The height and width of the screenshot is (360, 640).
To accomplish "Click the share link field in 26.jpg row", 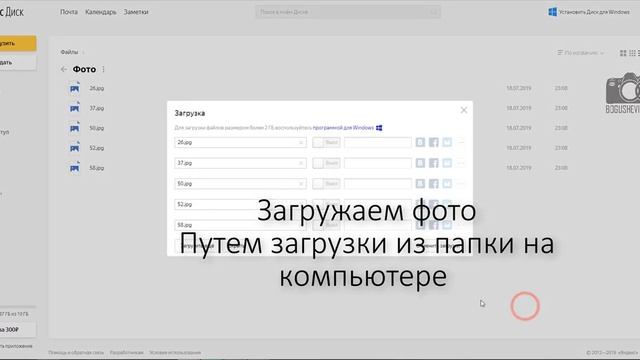I will [378, 142].
